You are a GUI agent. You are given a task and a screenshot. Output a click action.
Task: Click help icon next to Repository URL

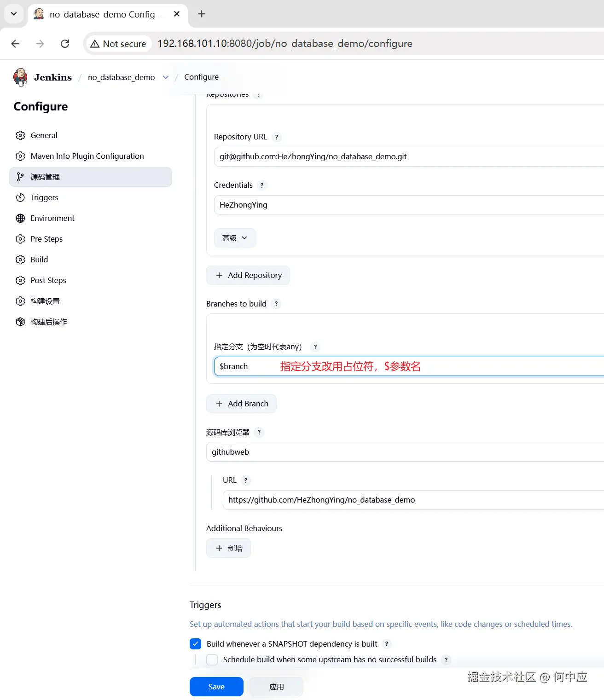tap(276, 137)
